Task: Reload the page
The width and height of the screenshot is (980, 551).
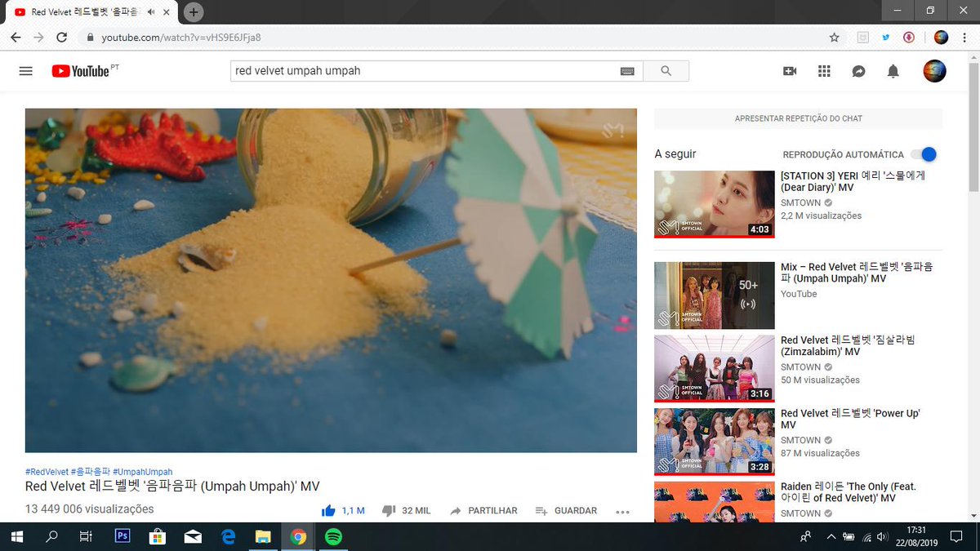Action: [61, 38]
